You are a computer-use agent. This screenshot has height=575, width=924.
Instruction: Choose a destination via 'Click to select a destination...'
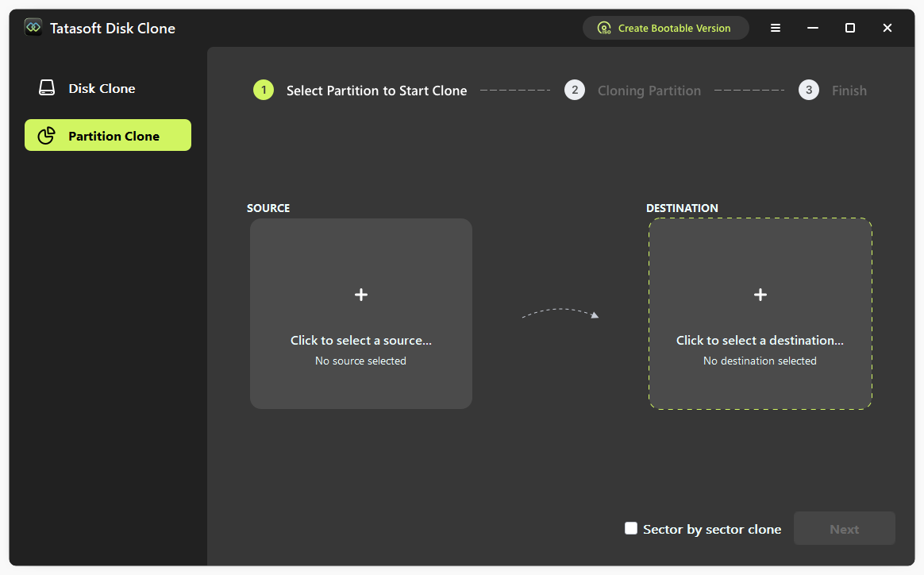pos(760,340)
